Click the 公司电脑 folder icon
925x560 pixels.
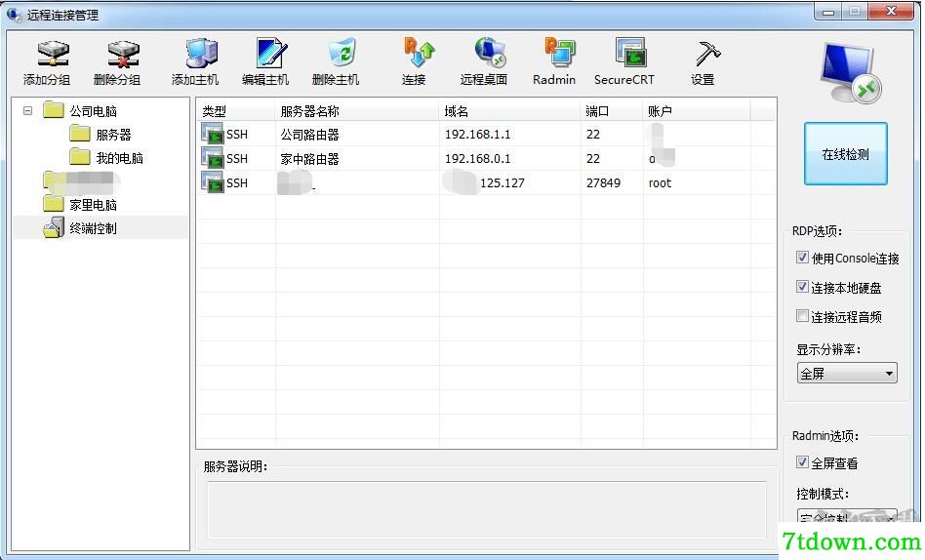click(x=53, y=110)
